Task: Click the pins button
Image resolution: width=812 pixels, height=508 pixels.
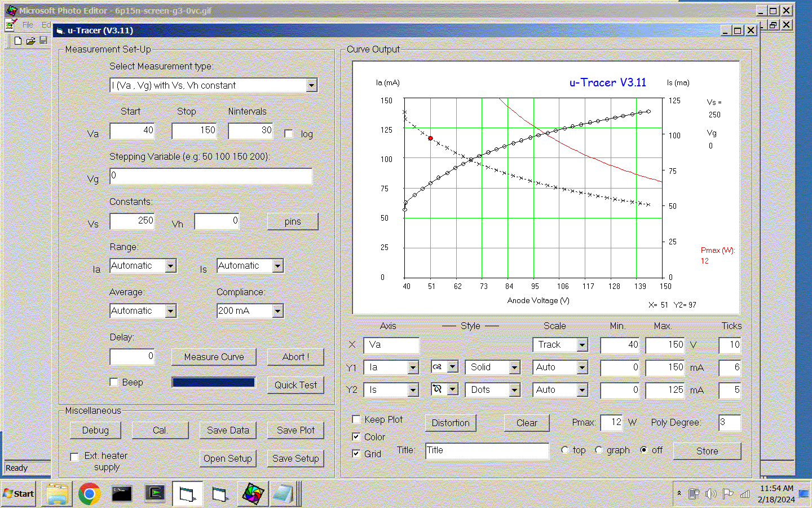Action: (x=293, y=221)
